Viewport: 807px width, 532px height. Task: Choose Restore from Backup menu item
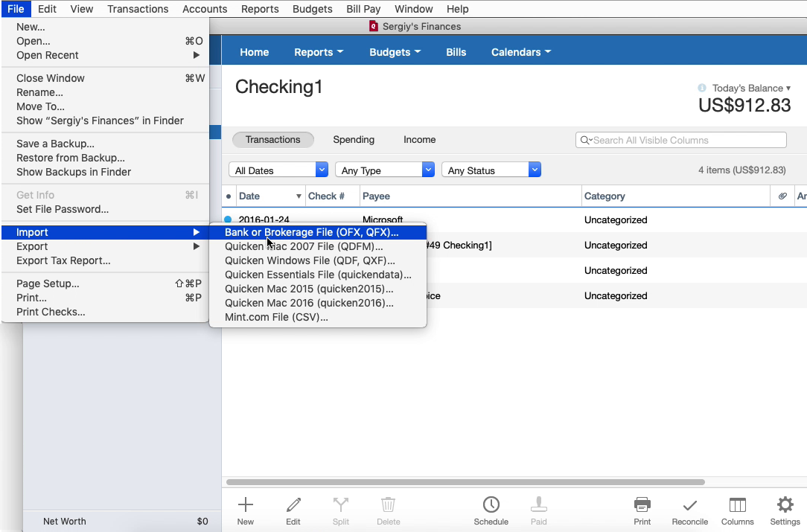(x=106, y=158)
